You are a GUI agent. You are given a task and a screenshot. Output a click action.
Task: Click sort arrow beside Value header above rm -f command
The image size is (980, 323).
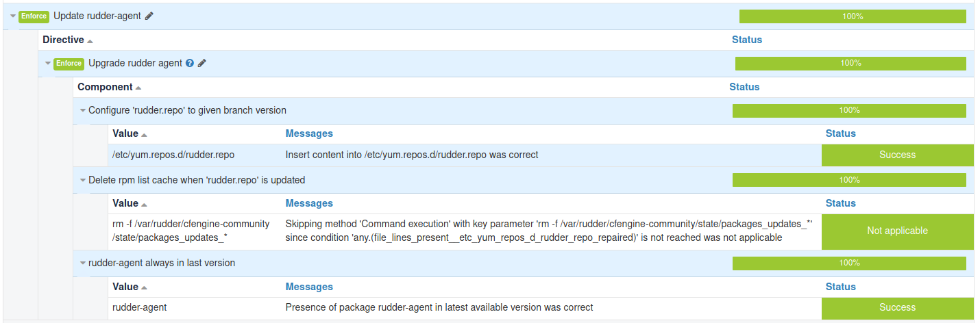point(144,205)
